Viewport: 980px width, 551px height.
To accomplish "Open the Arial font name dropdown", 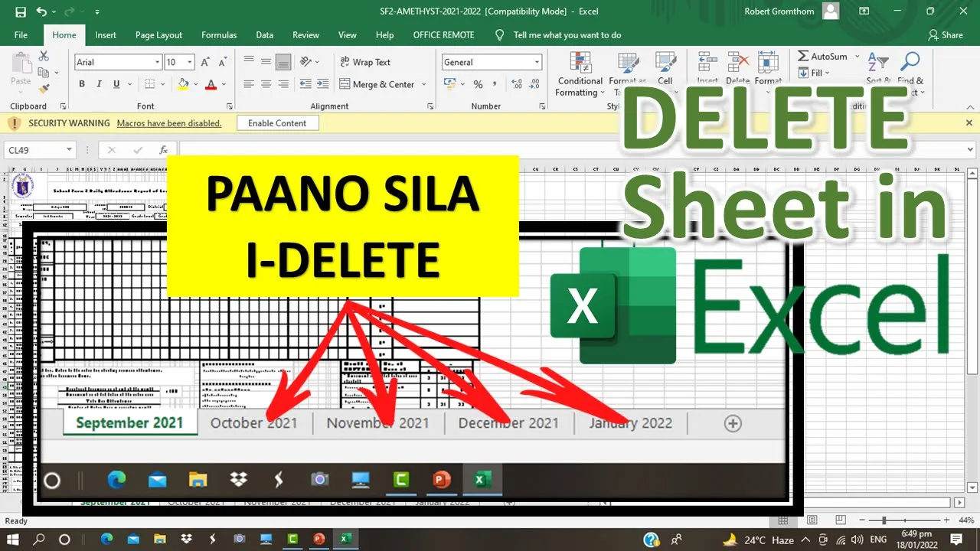I will coord(158,62).
